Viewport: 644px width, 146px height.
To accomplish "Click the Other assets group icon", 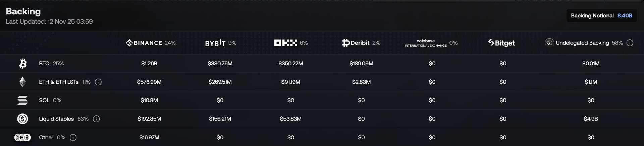I will coord(22,137).
